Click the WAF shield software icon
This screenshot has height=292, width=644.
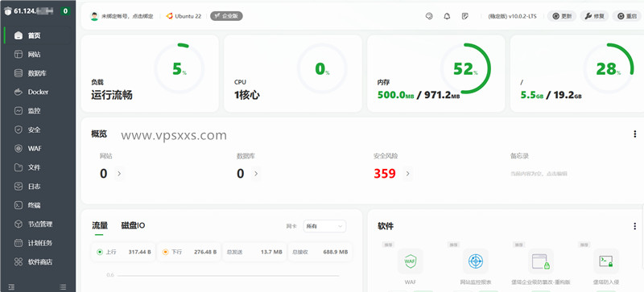[410, 261]
